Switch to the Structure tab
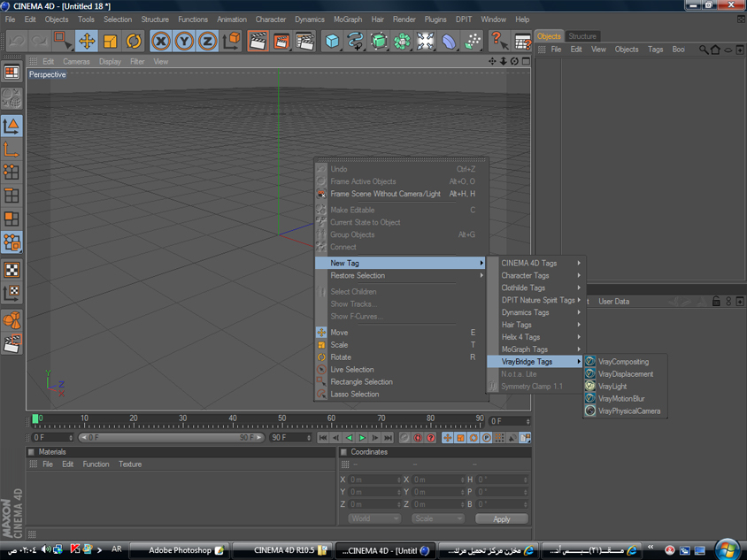This screenshot has width=747, height=560. [x=582, y=36]
